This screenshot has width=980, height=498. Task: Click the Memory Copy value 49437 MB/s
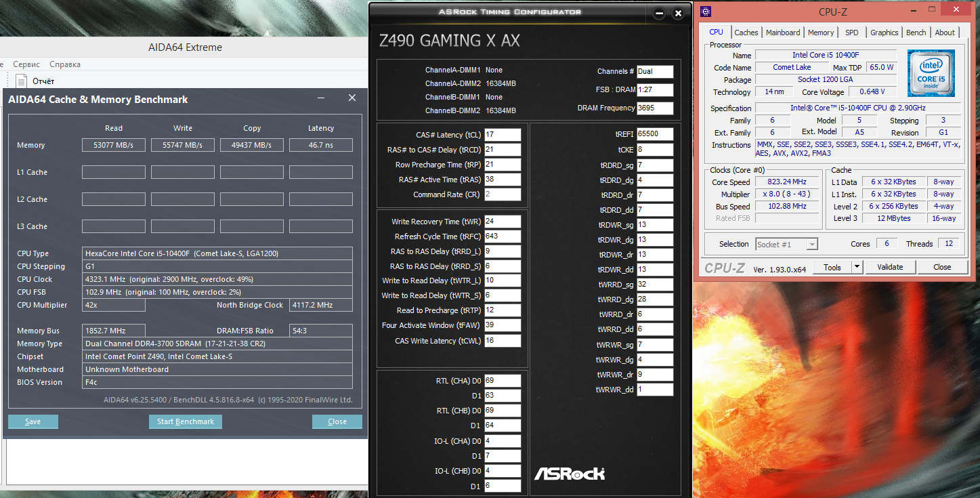coord(252,145)
